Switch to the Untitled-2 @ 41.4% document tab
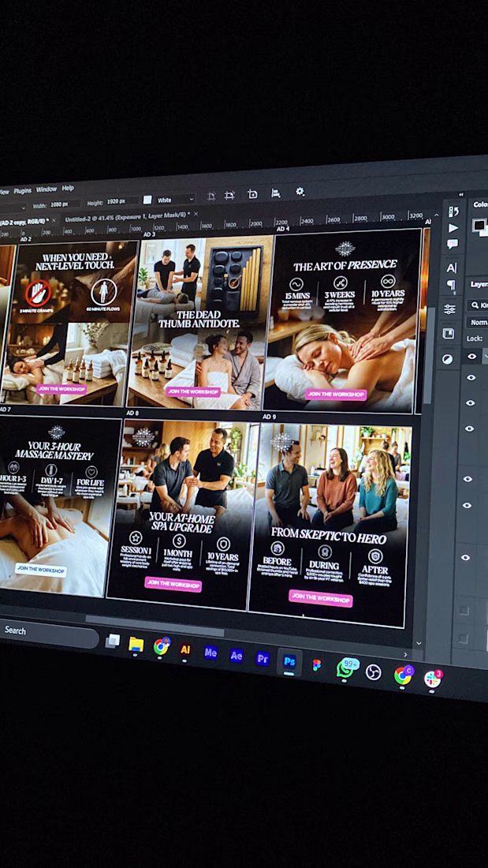The image size is (488, 868). pos(126,216)
